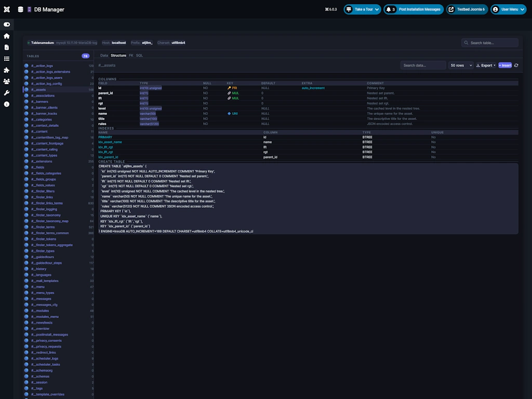Viewport: 532px width, 399px height.
Task: Switch to the Data tab
Action: click(x=104, y=55)
